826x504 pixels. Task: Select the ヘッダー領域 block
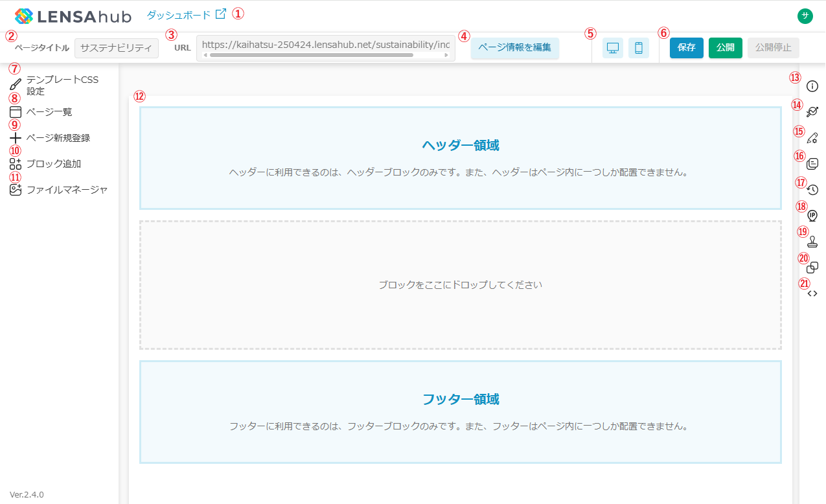tap(461, 158)
